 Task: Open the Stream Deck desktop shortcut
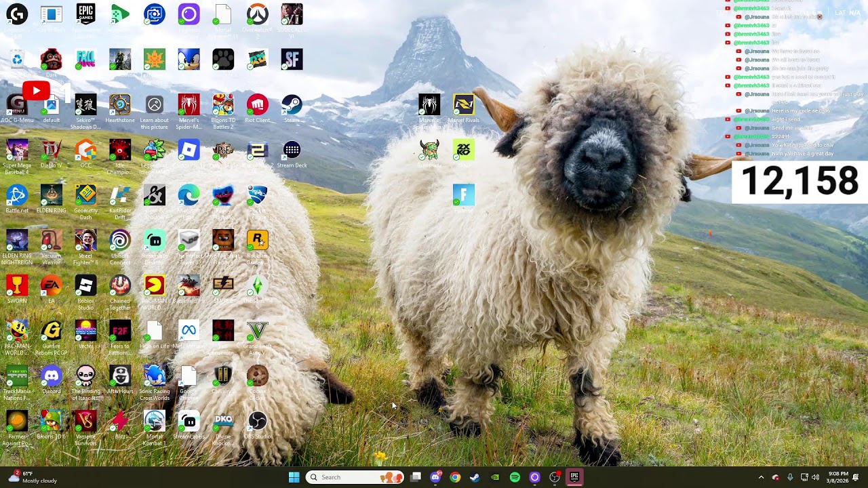coord(292,155)
